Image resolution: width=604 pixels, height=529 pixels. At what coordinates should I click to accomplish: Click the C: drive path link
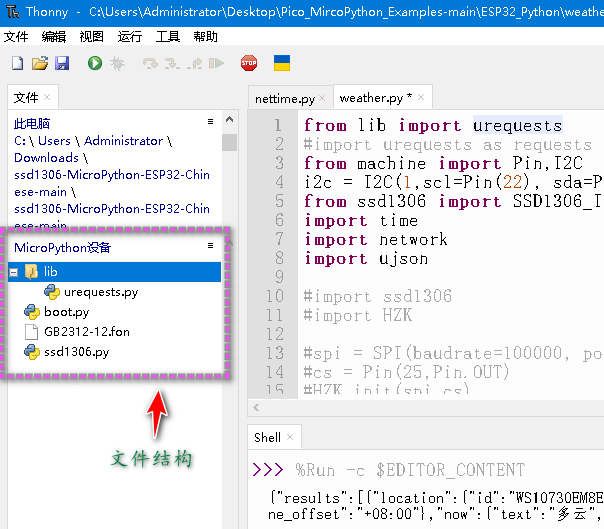20,141
